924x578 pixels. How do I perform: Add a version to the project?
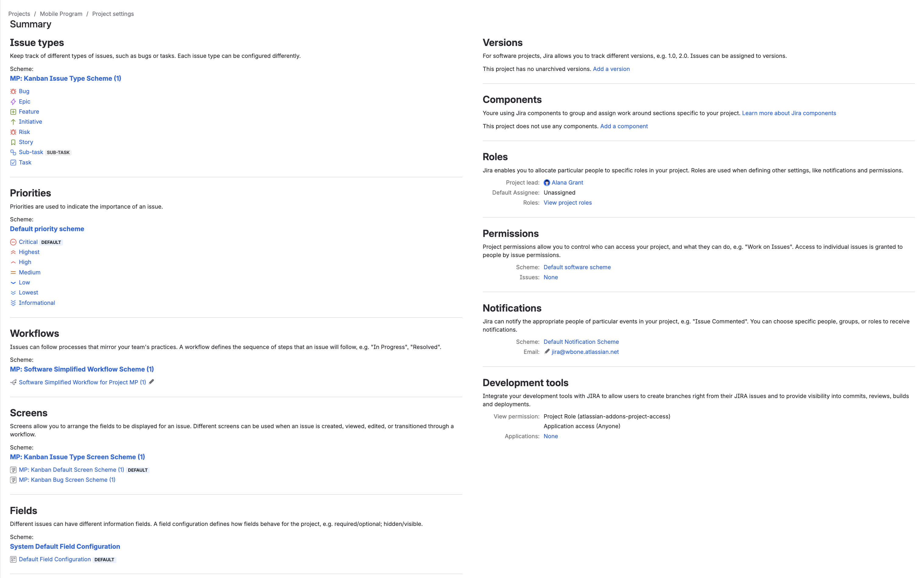click(x=611, y=69)
